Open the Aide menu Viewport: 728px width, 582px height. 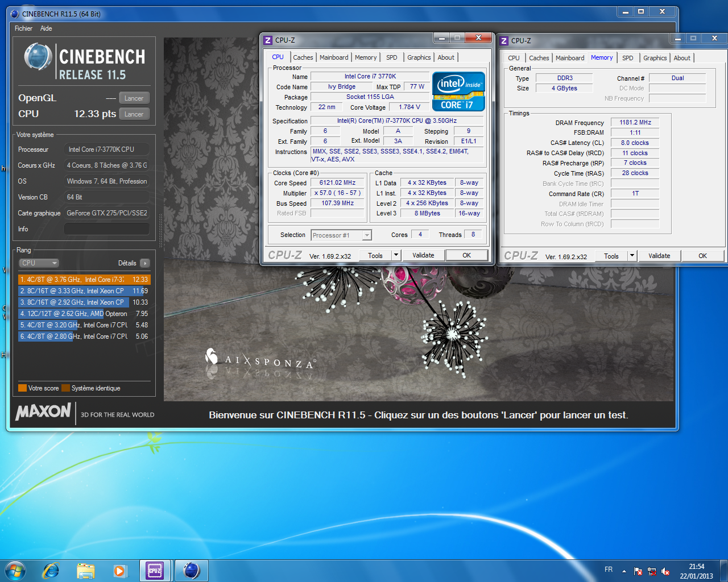point(46,28)
